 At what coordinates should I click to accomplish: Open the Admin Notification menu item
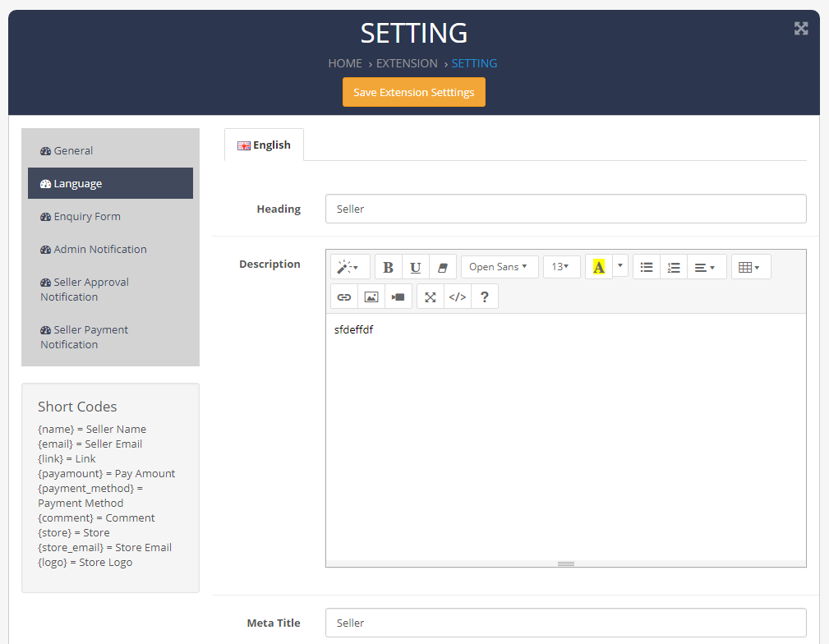[x=110, y=249]
